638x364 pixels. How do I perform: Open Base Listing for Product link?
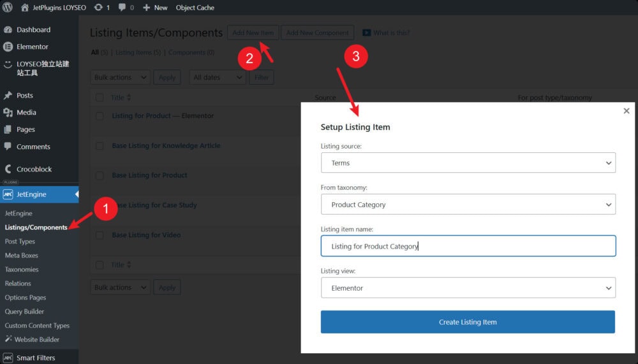pyautogui.click(x=149, y=175)
